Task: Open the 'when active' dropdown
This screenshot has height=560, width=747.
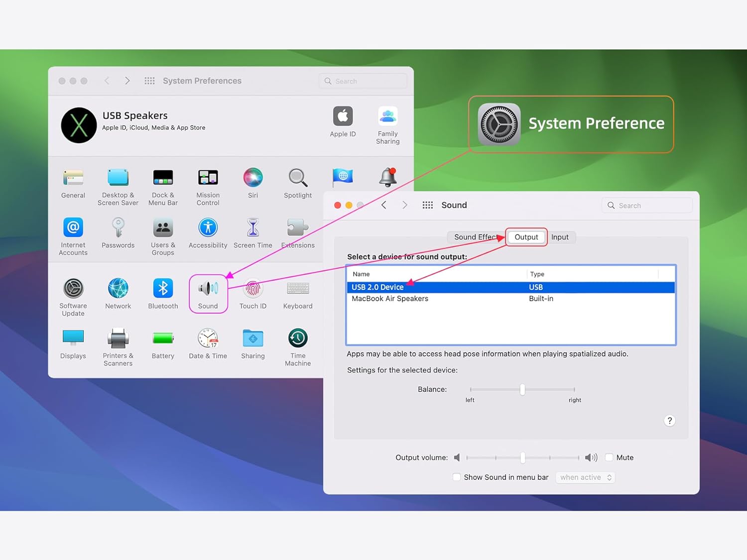Action: click(x=585, y=477)
